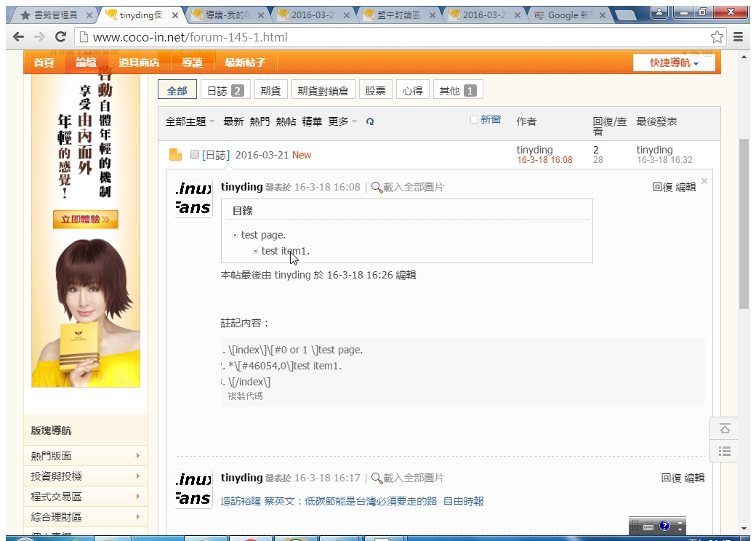Select the 期貨 category tab
Image resolution: width=756 pixels, height=541 pixels.
270,91
